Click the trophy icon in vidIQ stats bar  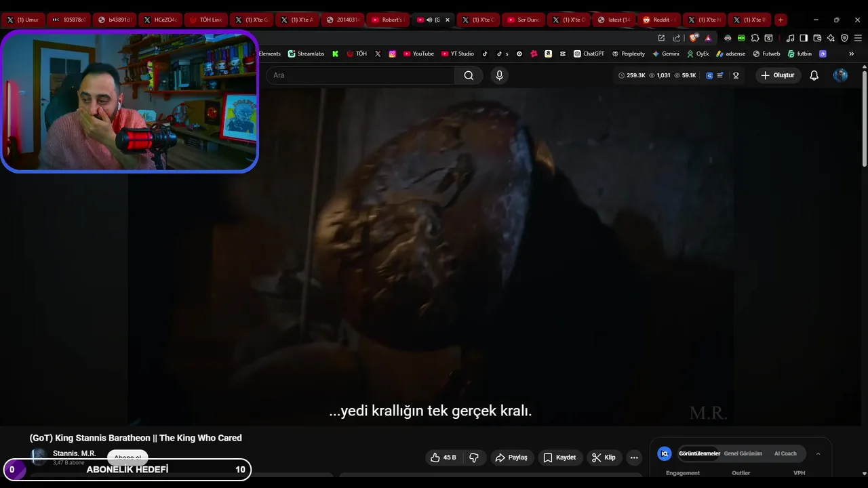(736, 75)
